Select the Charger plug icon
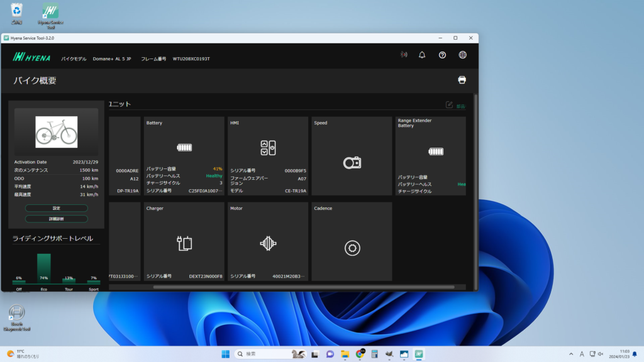644x362 pixels. tap(184, 243)
